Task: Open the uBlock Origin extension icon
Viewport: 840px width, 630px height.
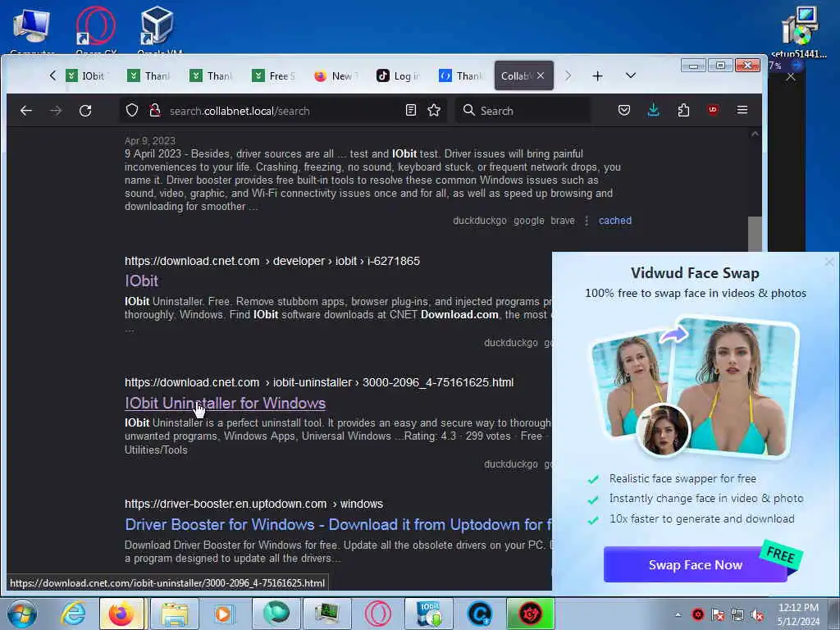Action: (713, 110)
